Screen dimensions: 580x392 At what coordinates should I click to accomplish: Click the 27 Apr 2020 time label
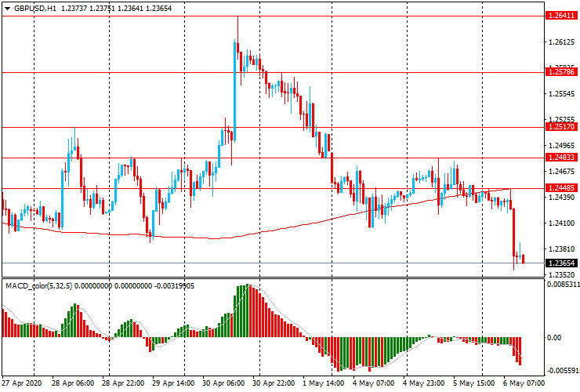coord(22,383)
